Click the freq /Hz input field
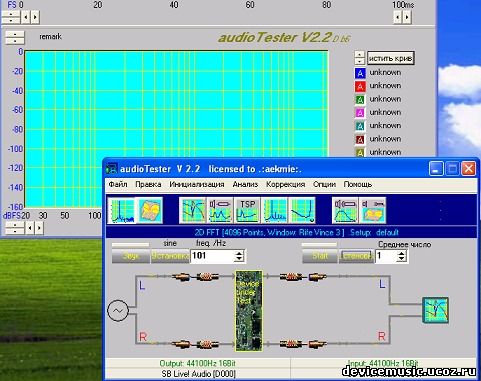This screenshot has width=481, height=381. tap(213, 256)
